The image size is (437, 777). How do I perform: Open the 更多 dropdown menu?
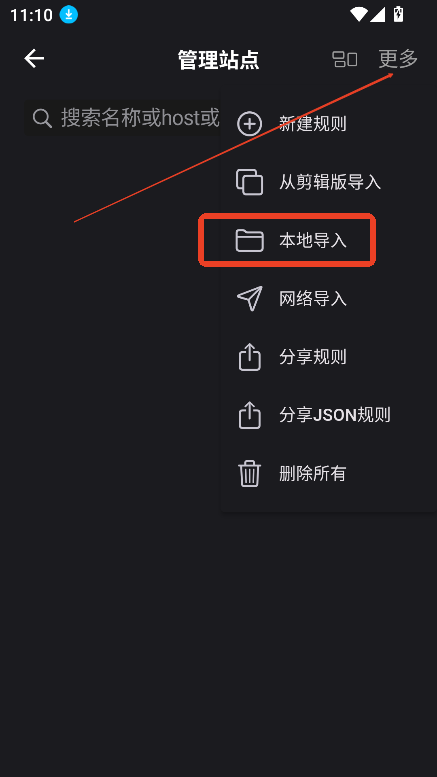tap(398, 59)
